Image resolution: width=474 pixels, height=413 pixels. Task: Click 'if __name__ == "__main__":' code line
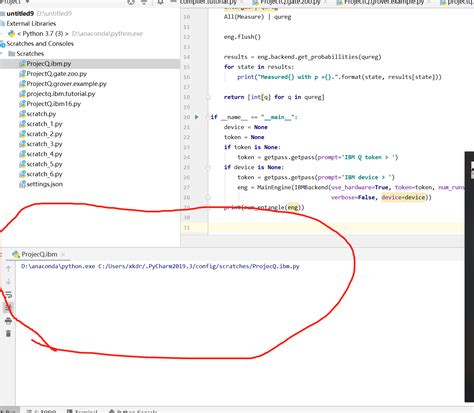(x=254, y=117)
